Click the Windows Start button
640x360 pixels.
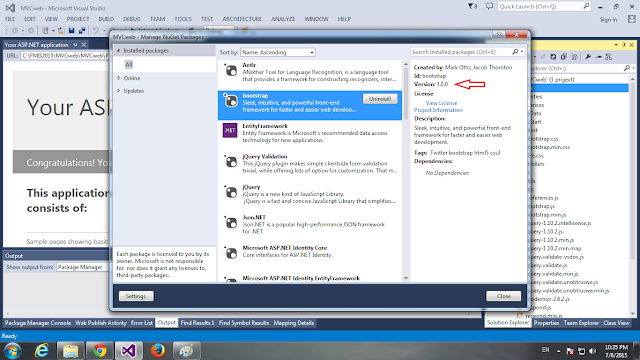(x=13, y=351)
